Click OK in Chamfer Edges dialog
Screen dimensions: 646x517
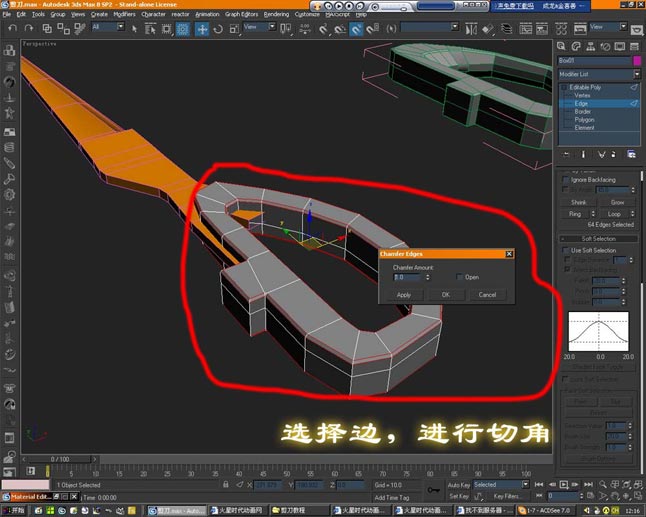point(446,295)
